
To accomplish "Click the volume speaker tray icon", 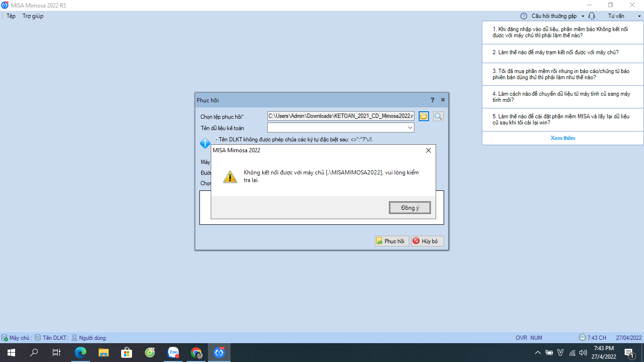I will point(583,352).
